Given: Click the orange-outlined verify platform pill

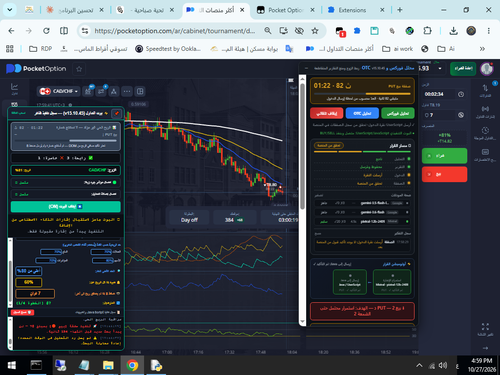Looking at the screenshot, I should [329, 145].
